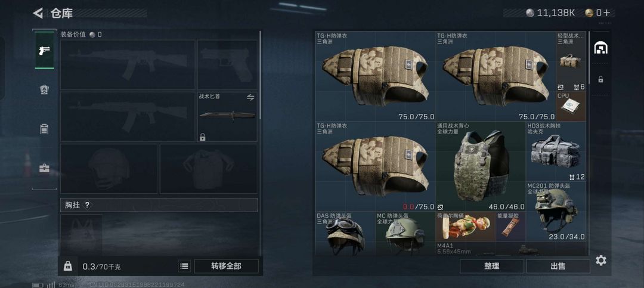The height and width of the screenshot is (288, 644).
Task: Click the weight lock icon beside 0.3/70千克
Action: [x=68, y=266]
